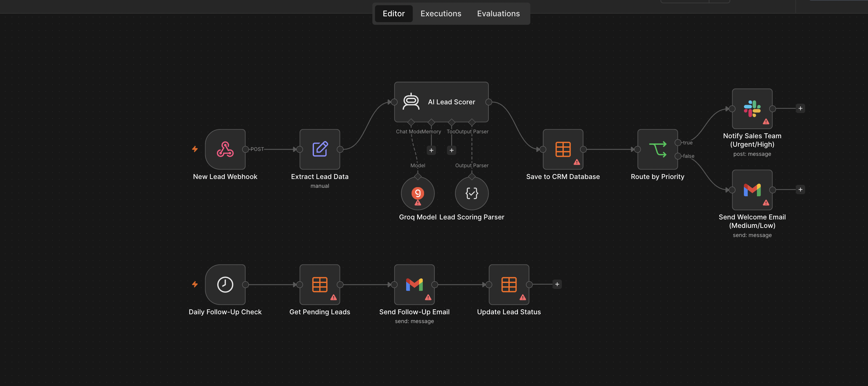This screenshot has height=386, width=868.
Task: Click the true output of Route by Priority
Action: click(678, 142)
